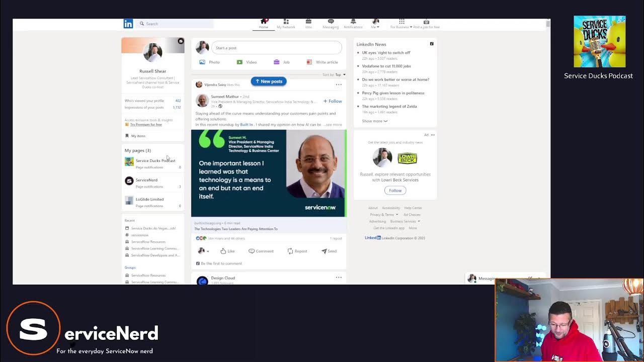This screenshot has width=644, height=362.
Task: Open the Accessibility footer link
Action: tap(391, 208)
